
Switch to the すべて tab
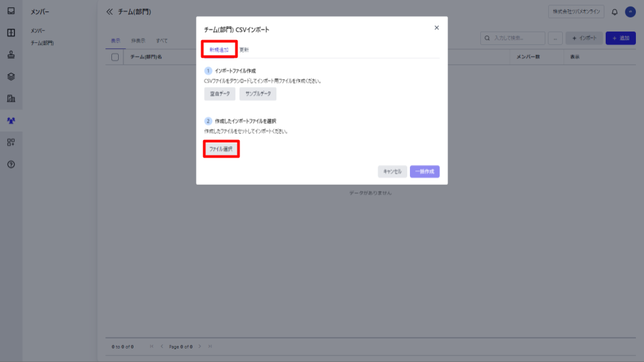(162, 41)
